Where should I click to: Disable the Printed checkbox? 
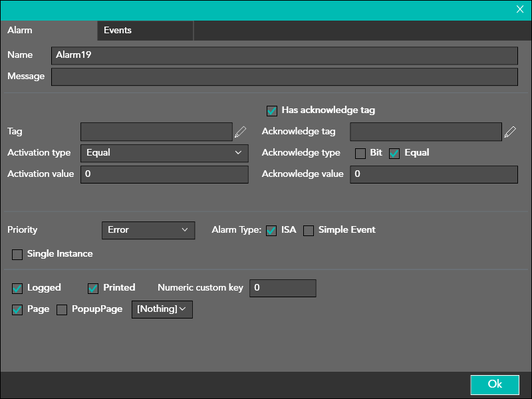(93, 289)
